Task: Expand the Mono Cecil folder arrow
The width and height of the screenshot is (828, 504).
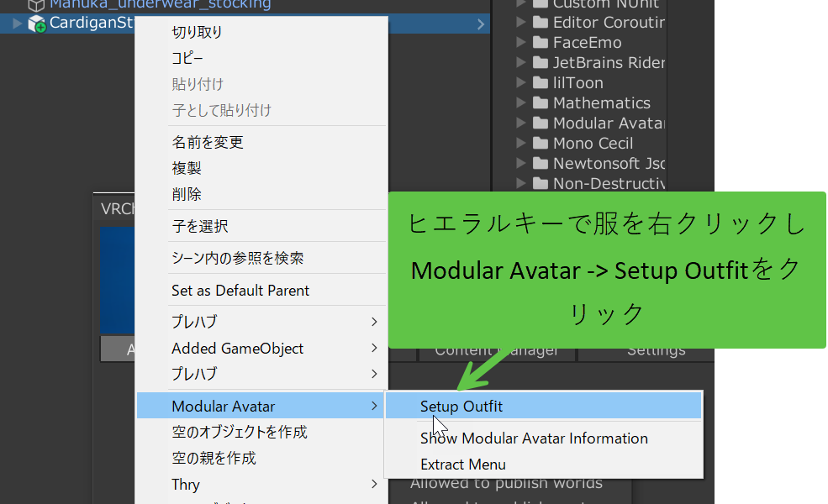Action: (520, 143)
